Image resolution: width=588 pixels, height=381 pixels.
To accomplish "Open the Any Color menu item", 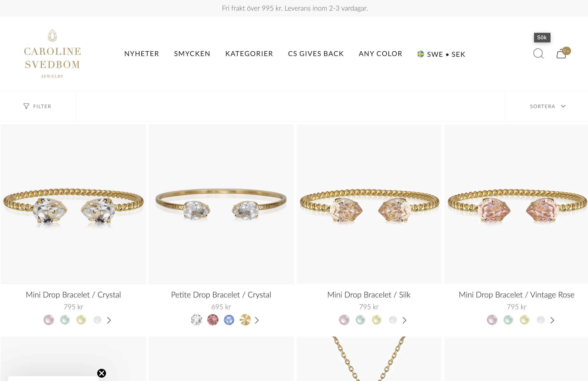I will coord(380,54).
